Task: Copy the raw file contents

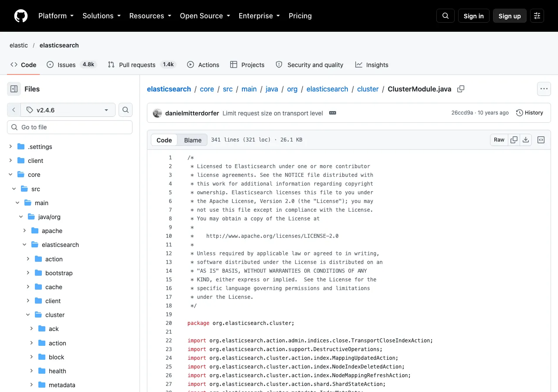Action: pos(514,140)
